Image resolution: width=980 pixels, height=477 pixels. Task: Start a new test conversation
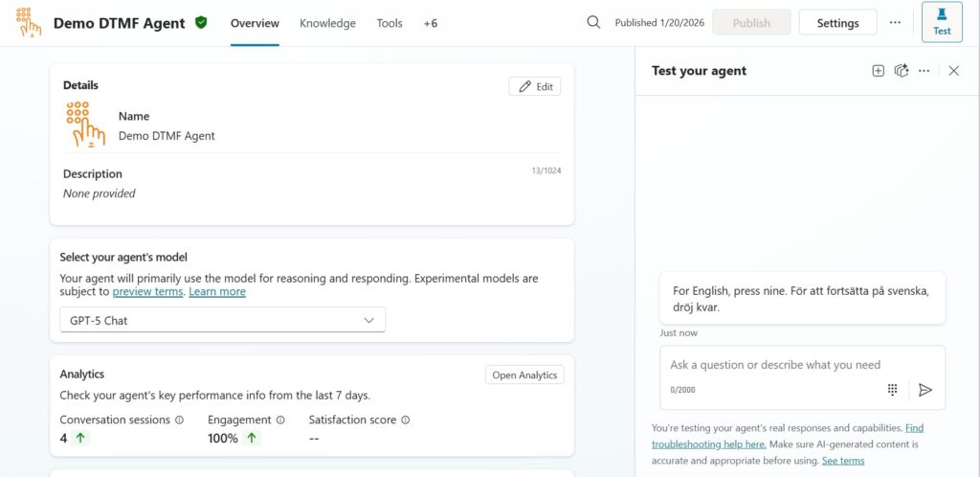(878, 71)
